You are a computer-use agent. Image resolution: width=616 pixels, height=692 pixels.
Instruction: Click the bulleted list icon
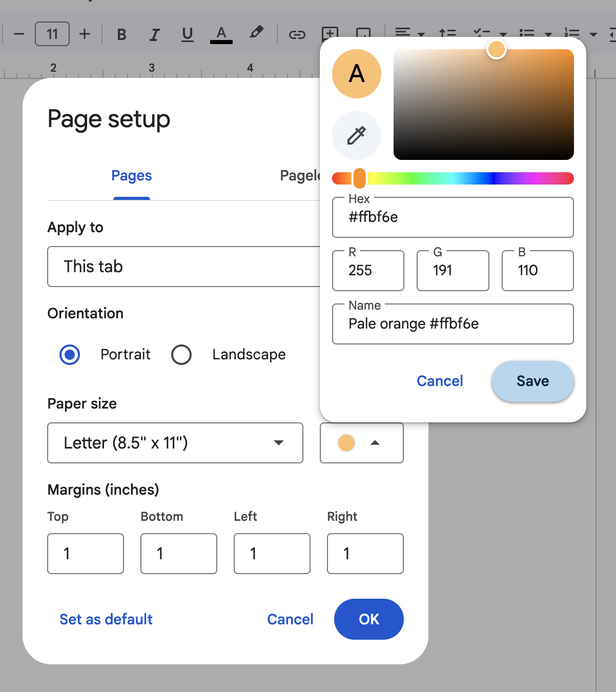click(x=526, y=33)
